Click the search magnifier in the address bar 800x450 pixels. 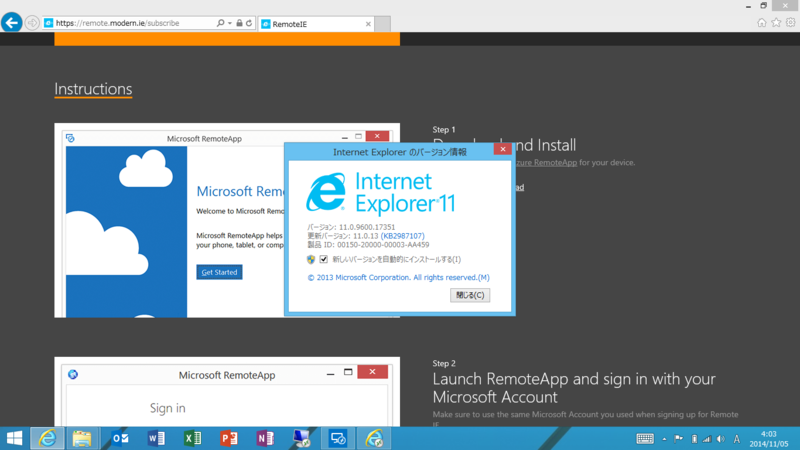coord(220,23)
